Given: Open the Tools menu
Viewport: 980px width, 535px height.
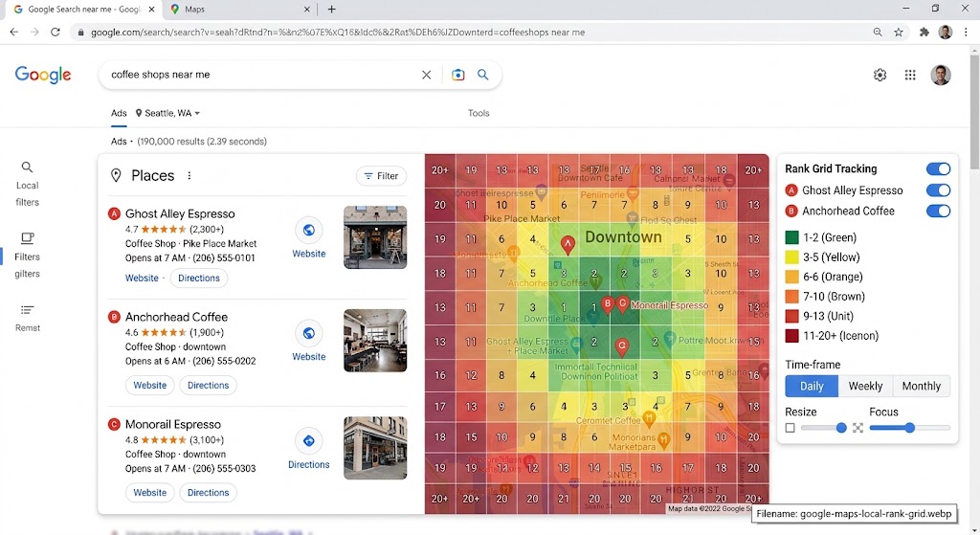Looking at the screenshot, I should (479, 113).
